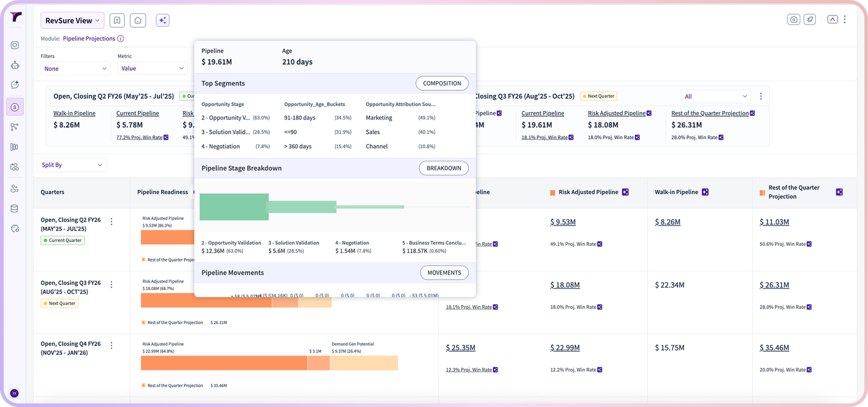Click the sparkle icon by the Walk-in Pipeline column header
Screen dimensions: 868x407
[x=705, y=192]
